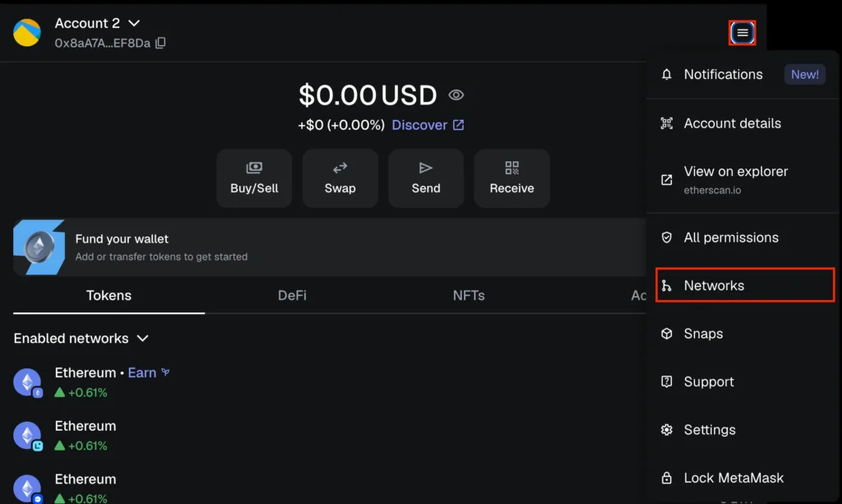Switch to the NFTs tab
The height and width of the screenshot is (504, 842).
(x=469, y=295)
